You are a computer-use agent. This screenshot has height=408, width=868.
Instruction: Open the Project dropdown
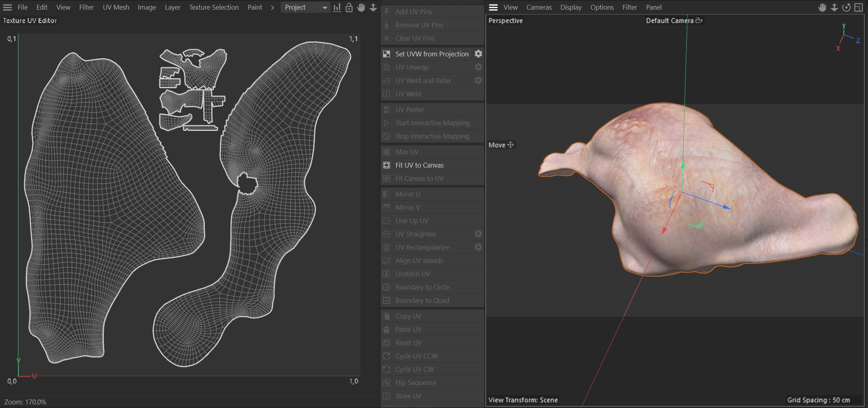305,7
